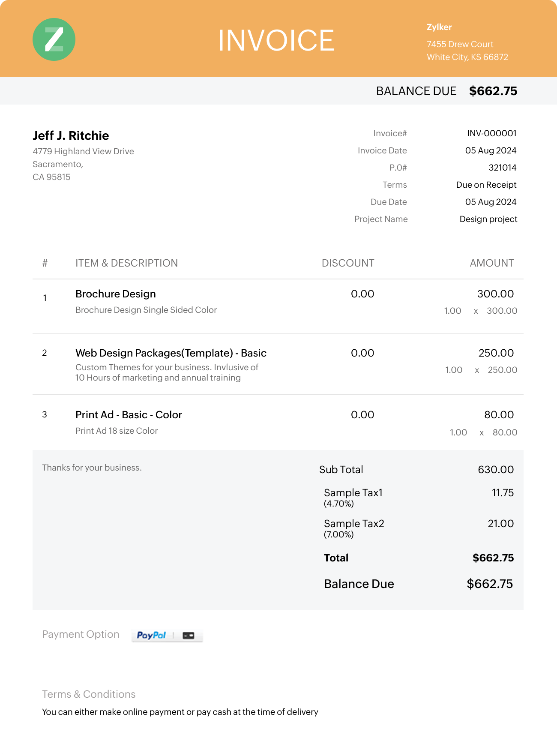Click the credit card payment icon

coord(189,635)
